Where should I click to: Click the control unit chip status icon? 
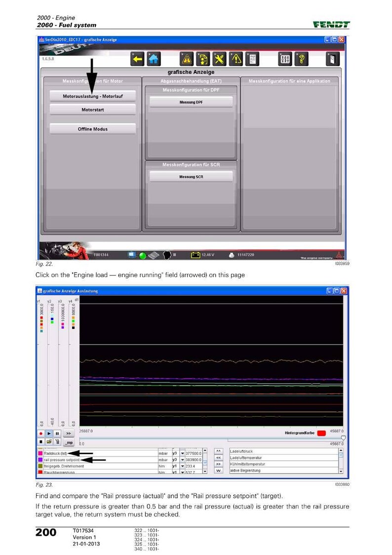pyautogui.click(x=154, y=255)
